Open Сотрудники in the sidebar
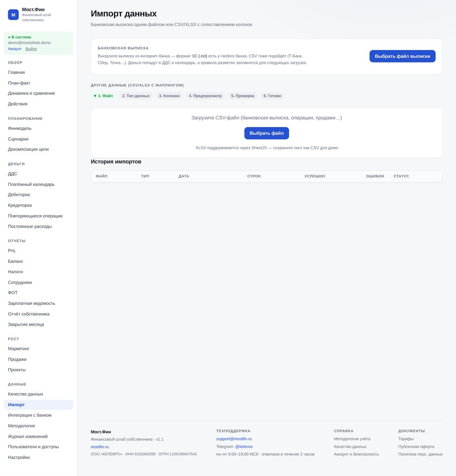 [x=39, y=282]
